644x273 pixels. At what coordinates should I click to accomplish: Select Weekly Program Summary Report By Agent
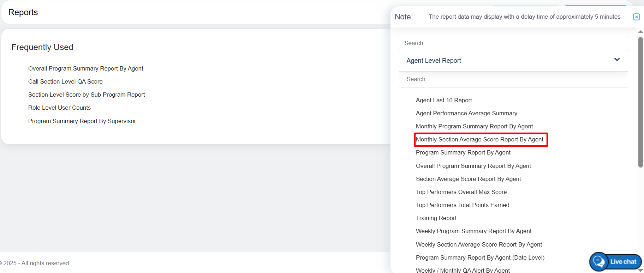click(x=473, y=231)
